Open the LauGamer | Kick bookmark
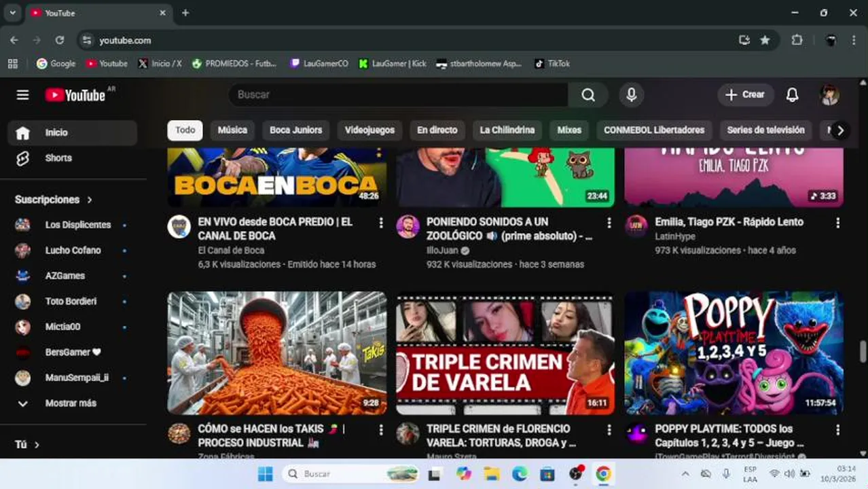 click(392, 64)
